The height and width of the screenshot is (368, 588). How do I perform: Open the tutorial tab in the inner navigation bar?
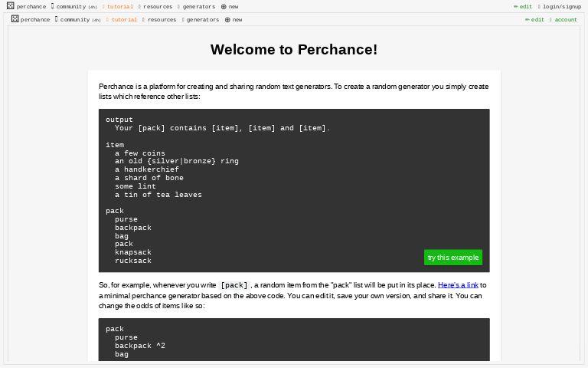point(124,20)
